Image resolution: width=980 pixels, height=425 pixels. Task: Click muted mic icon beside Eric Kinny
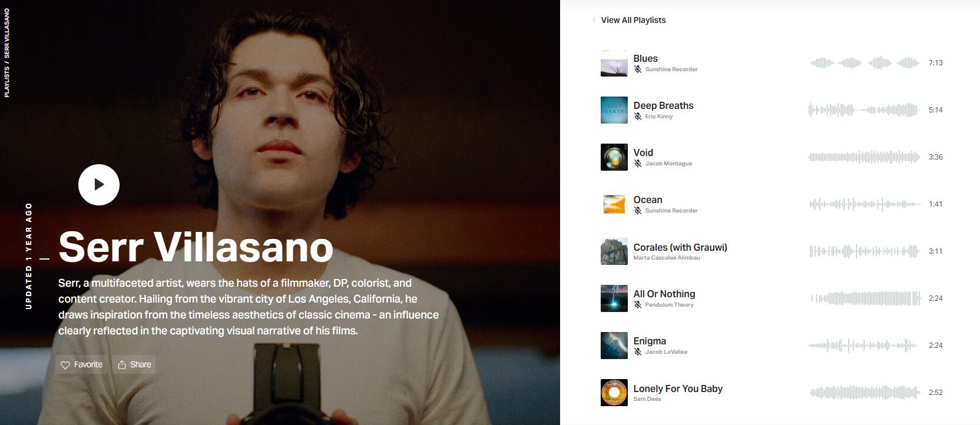coord(637,117)
